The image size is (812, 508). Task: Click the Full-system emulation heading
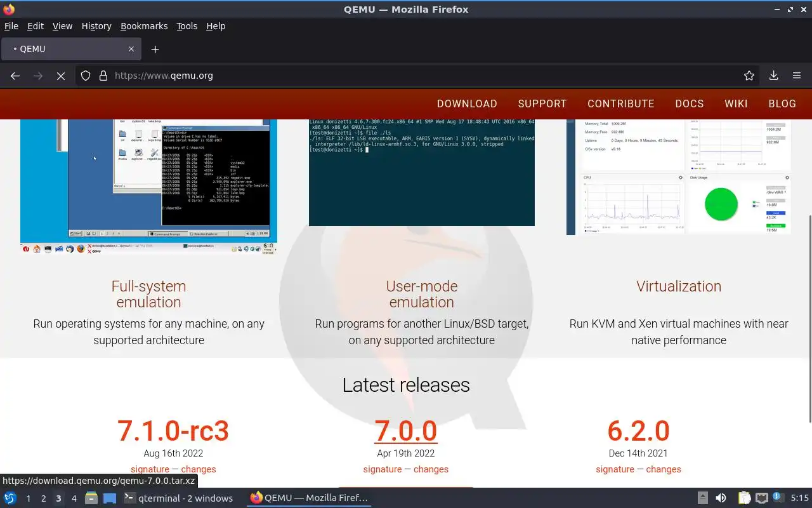[148, 294]
